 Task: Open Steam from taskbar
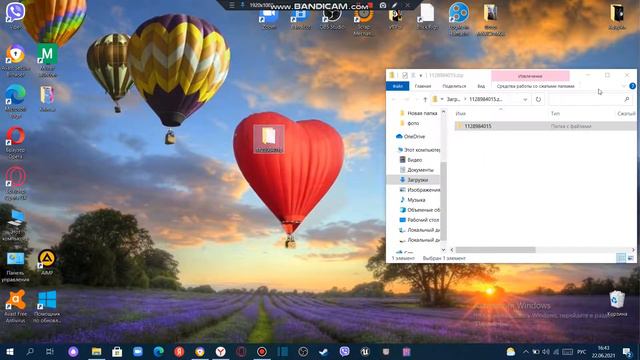[x=324, y=351]
